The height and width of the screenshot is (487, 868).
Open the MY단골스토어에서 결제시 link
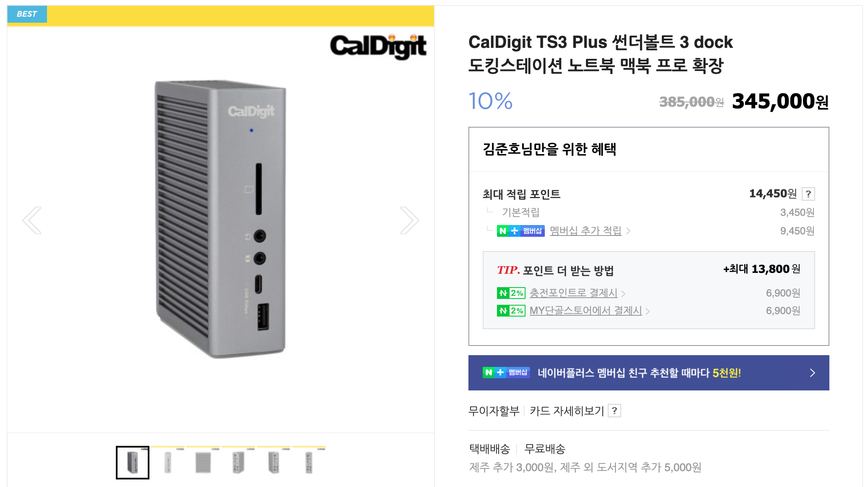(586, 310)
